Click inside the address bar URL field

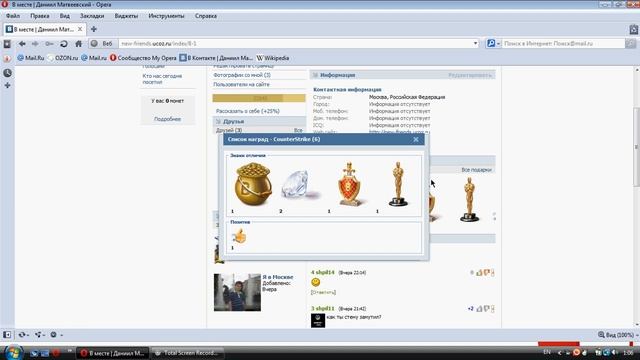pyautogui.click(x=295, y=43)
